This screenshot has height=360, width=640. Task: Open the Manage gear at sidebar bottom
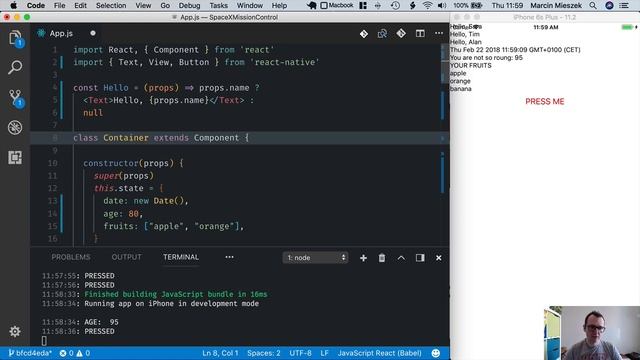pos(15,331)
